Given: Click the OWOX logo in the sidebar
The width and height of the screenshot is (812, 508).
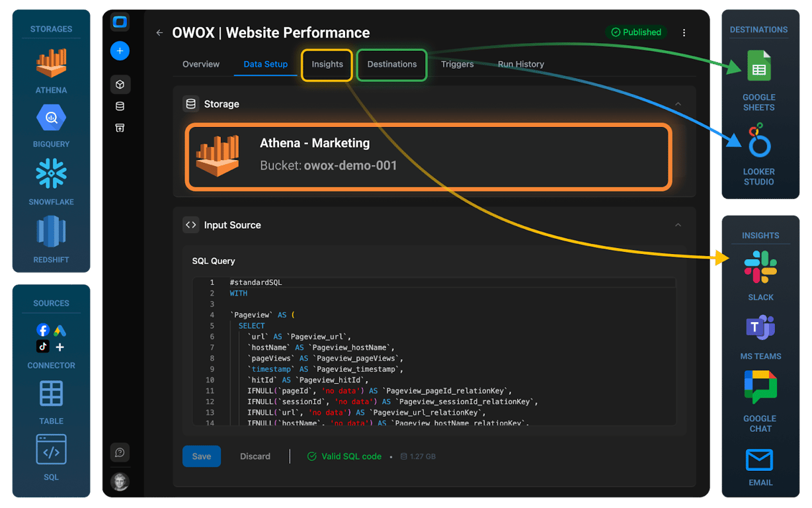Looking at the screenshot, I should pos(120,22).
